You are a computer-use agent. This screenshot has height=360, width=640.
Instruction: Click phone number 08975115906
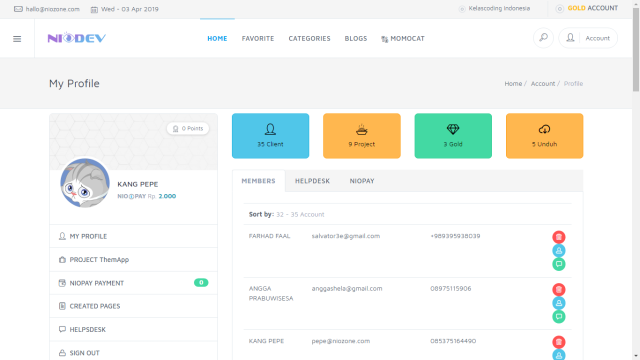tap(451, 289)
